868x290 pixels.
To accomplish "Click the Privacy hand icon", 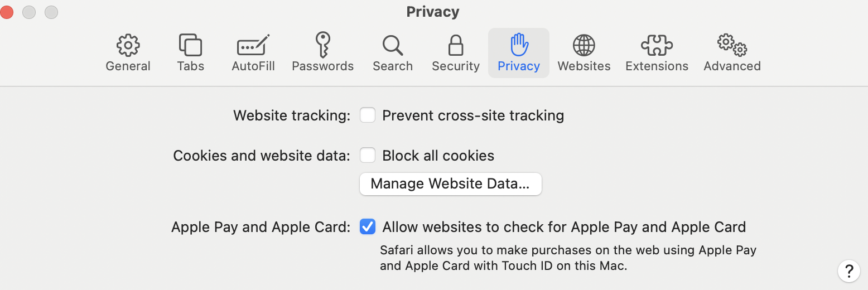I will (519, 45).
